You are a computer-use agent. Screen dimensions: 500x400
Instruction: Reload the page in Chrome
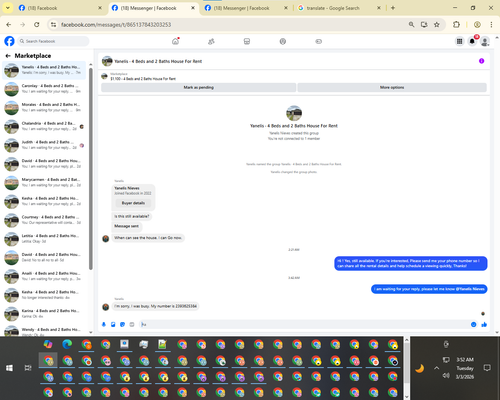37,25
